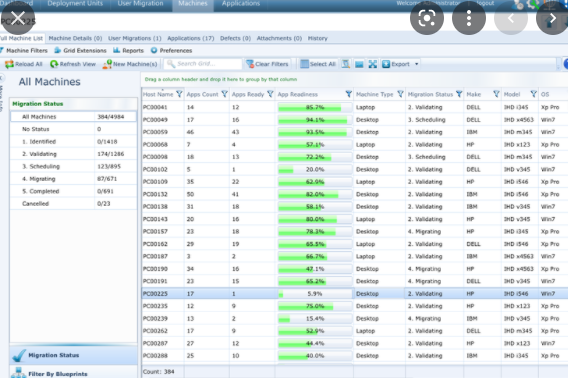Viewport: 568px width, 378px height.
Task: Click the 5.9% readiness bar for PC00225
Action: coord(315,294)
